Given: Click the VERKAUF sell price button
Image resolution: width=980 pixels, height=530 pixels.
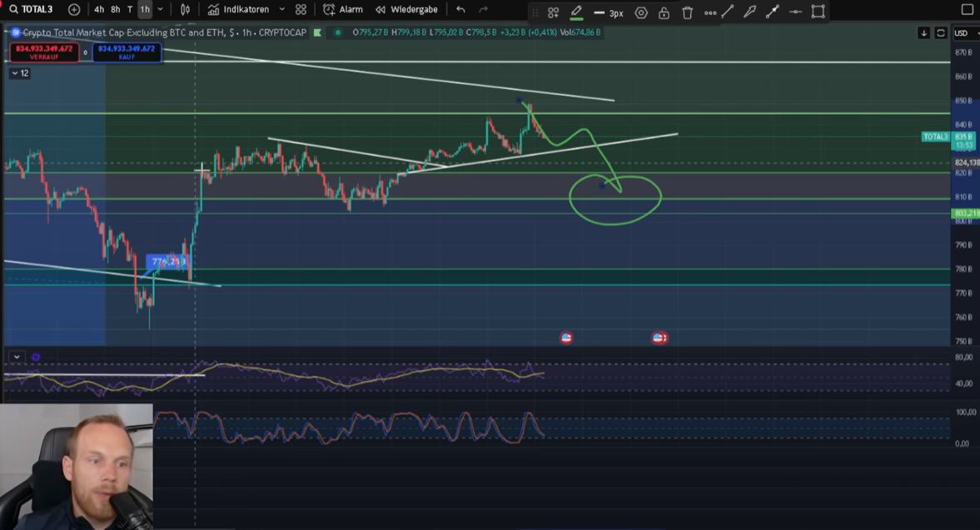Looking at the screenshot, I should pos(44,52).
